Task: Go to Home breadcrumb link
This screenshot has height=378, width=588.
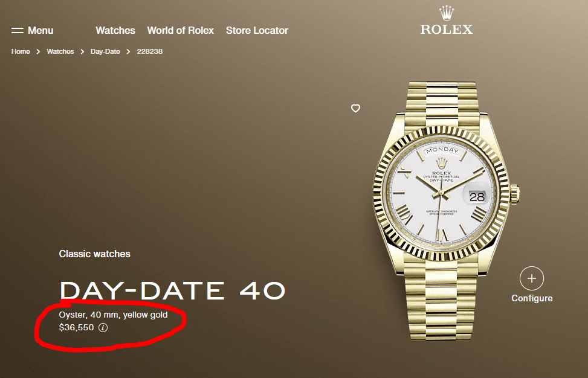Action: pyautogui.click(x=21, y=51)
